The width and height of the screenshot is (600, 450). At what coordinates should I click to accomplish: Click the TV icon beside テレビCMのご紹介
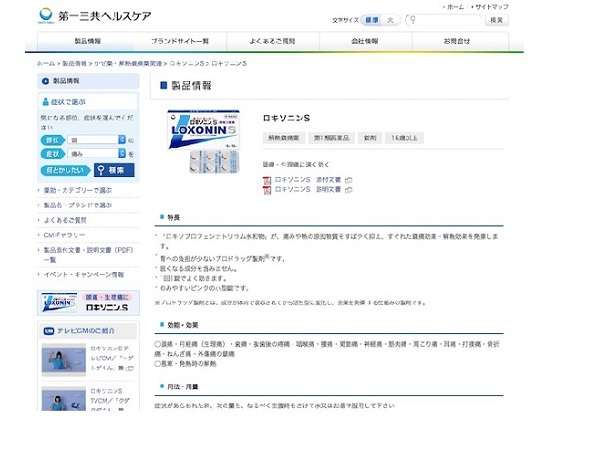pos(49,331)
